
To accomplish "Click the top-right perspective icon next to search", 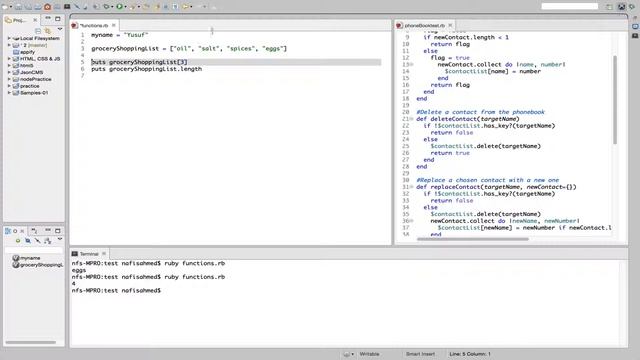I will [x=609, y=7].
